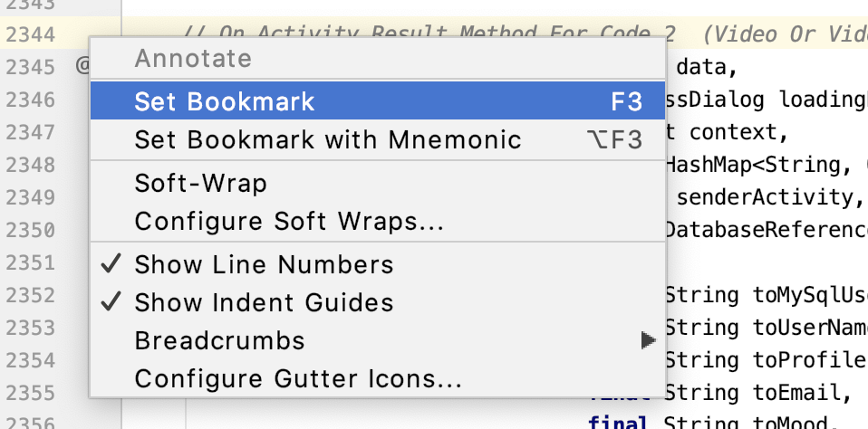Image resolution: width=868 pixels, height=429 pixels.
Task: Open Configure Soft Wraps settings
Action: 288,221
